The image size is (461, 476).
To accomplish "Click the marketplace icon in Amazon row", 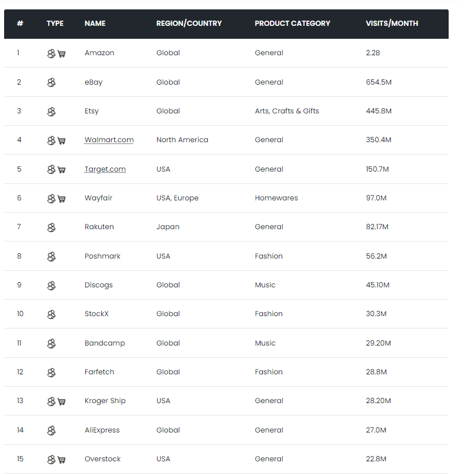I will [x=51, y=53].
